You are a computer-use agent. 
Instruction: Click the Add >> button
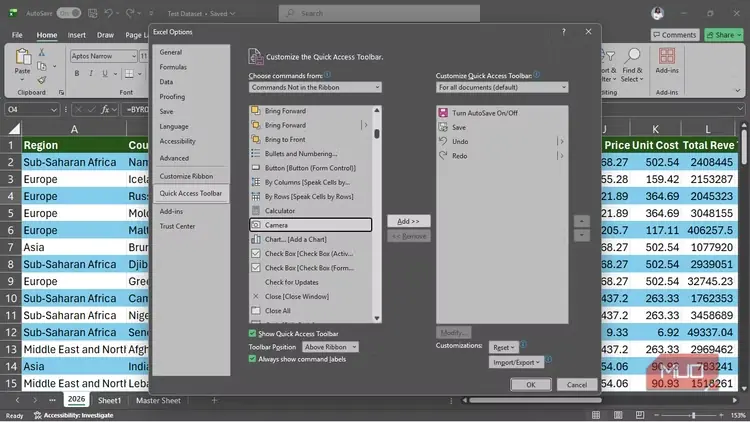[x=408, y=221]
